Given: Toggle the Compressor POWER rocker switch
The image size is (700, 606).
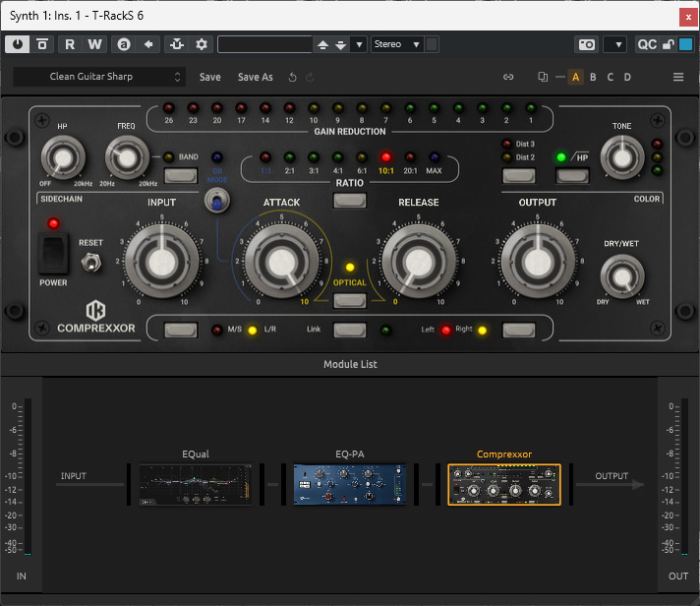Looking at the screenshot, I should tap(53, 254).
